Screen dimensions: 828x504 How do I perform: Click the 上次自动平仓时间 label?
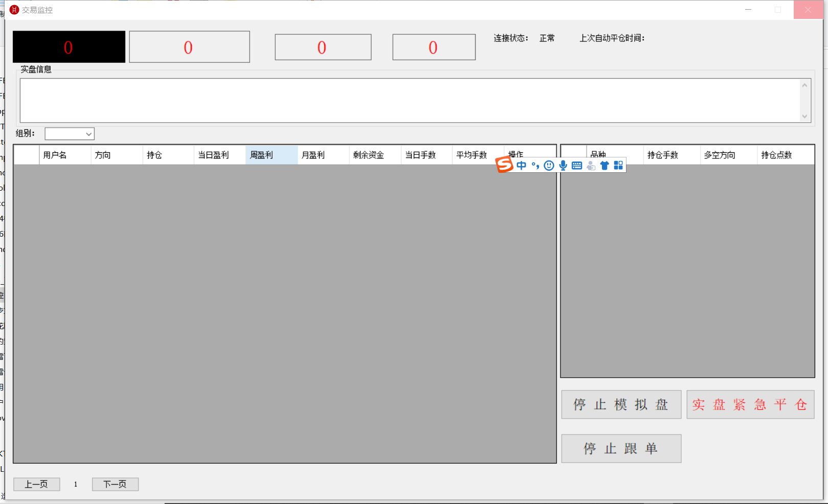(612, 38)
